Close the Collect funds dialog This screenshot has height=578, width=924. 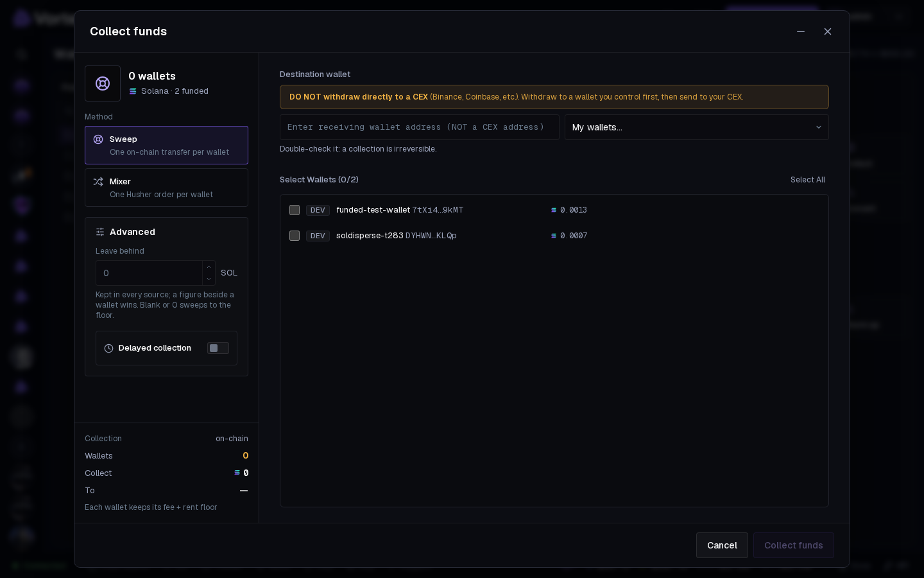tap(828, 31)
